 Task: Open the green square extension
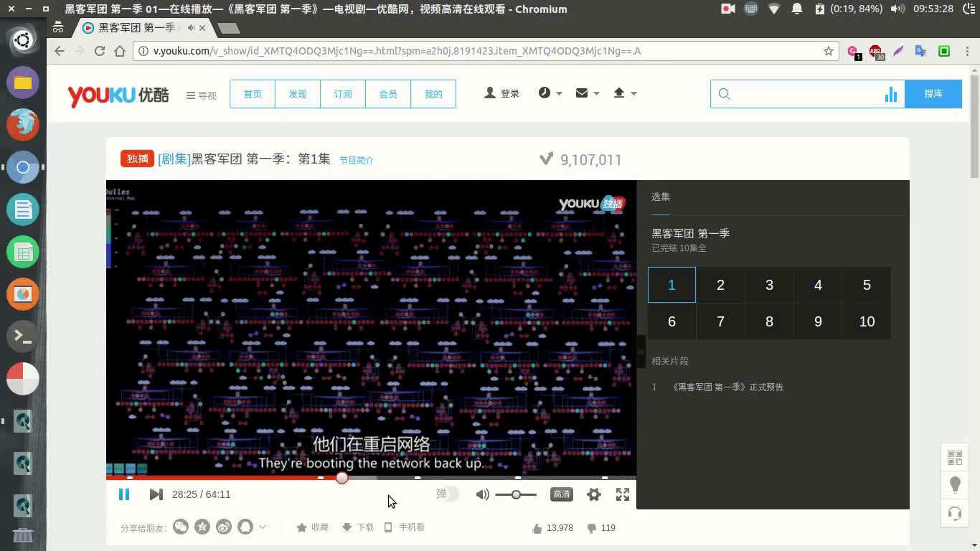point(944,51)
